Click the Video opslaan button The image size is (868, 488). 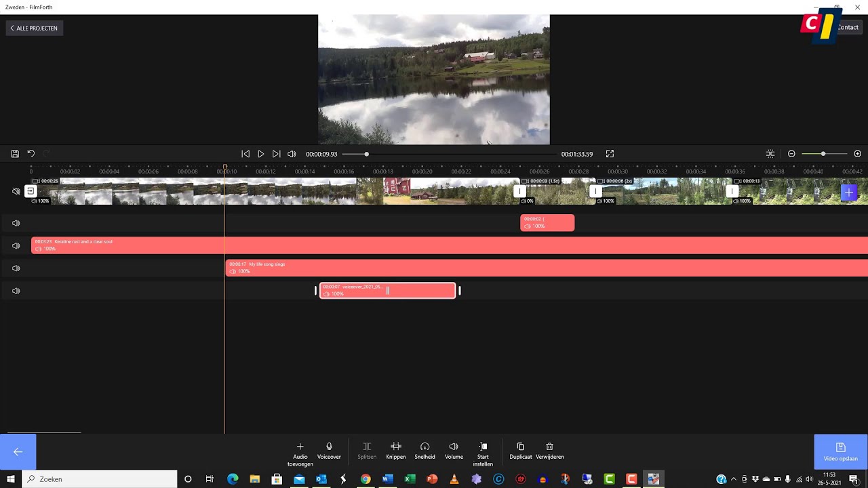(x=841, y=451)
